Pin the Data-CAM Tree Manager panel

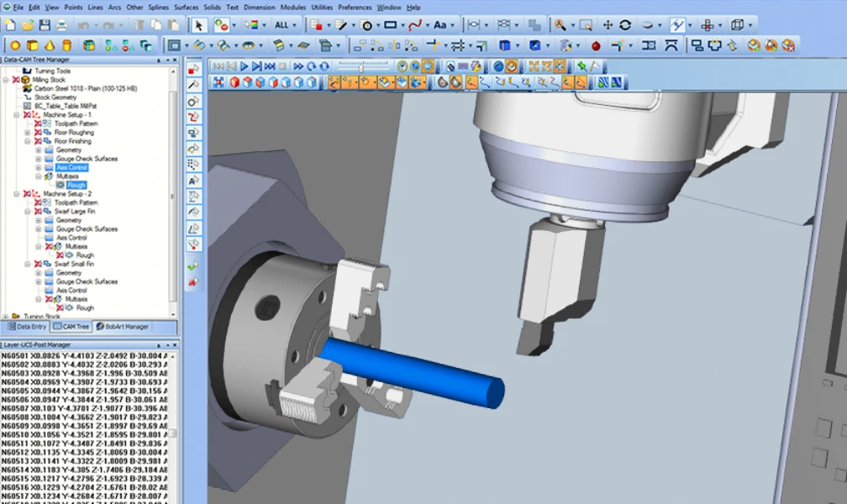(157, 60)
